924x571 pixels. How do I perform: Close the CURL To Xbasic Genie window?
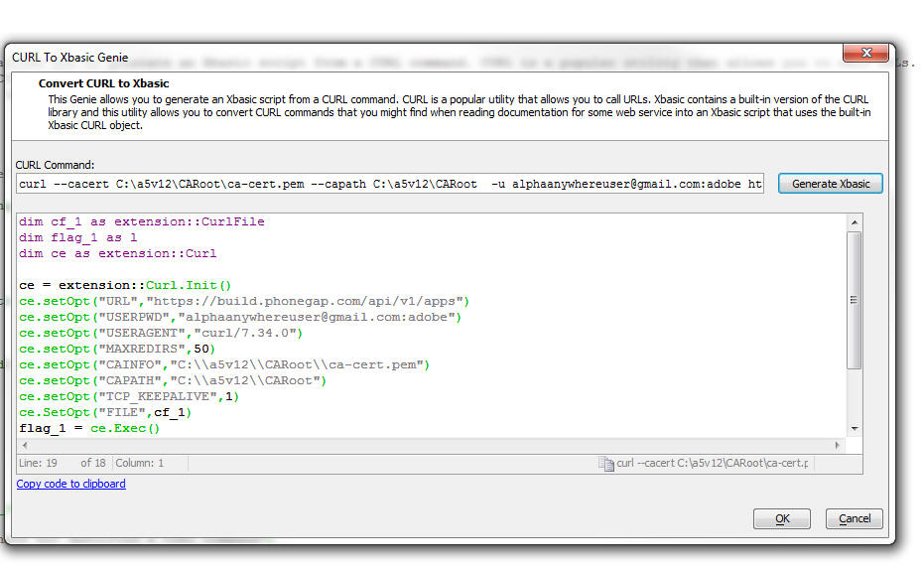point(865,53)
